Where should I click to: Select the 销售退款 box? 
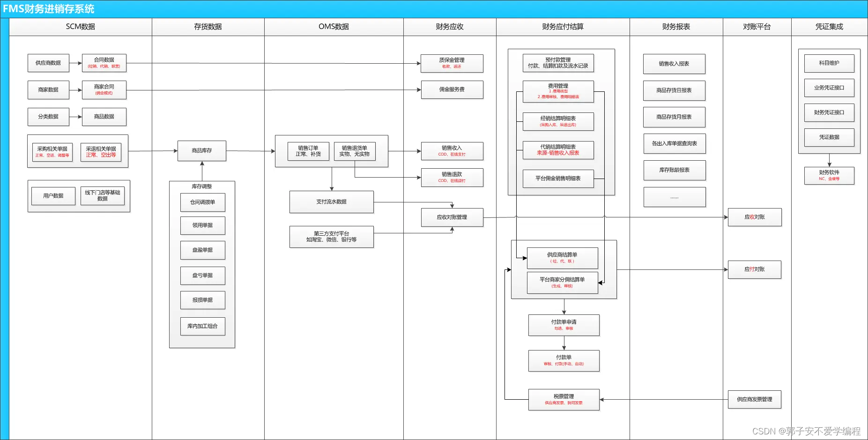pos(452,177)
